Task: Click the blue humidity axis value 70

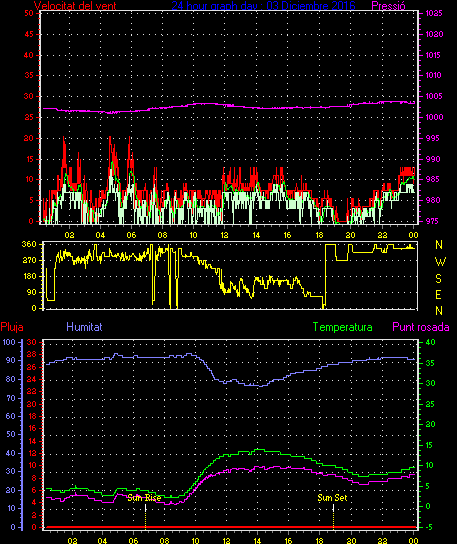Action: [11, 398]
